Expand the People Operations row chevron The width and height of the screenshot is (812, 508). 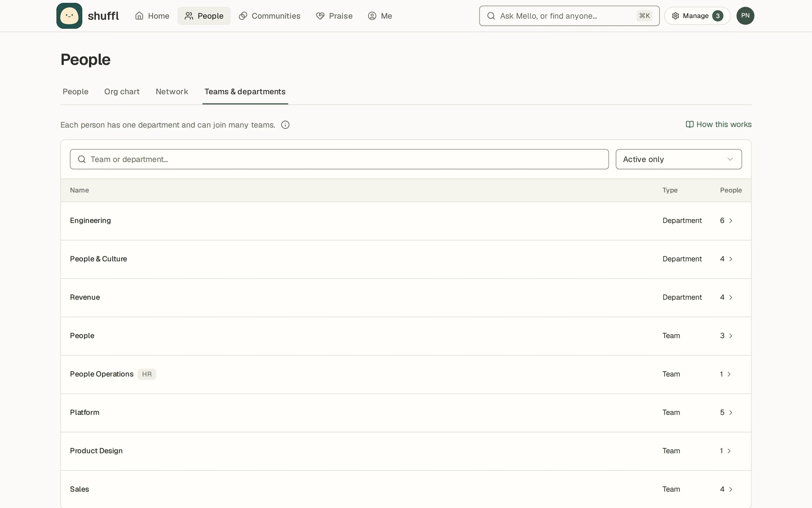[729, 374]
